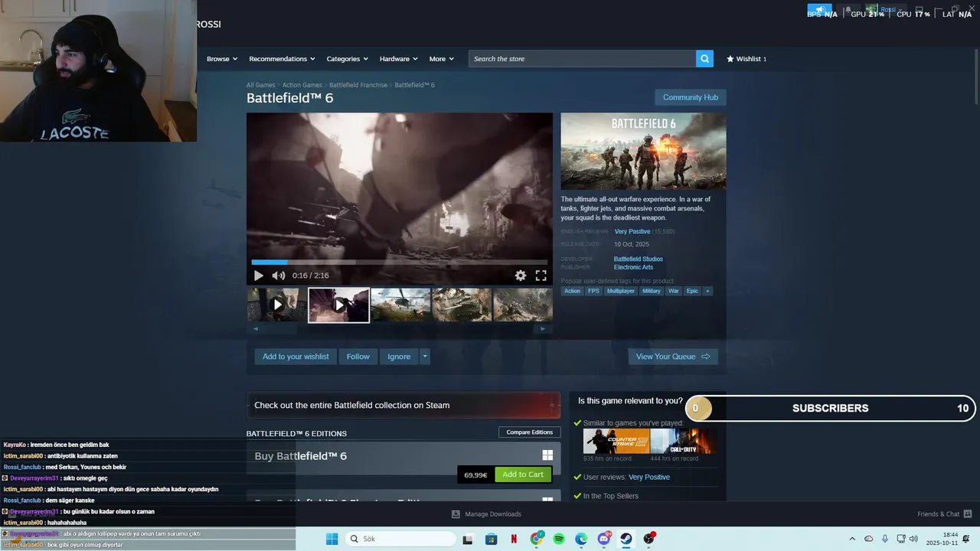Open the Counter-Strike 2 similar game thumbnail
Viewport: 980px width, 551px height.
(x=616, y=442)
